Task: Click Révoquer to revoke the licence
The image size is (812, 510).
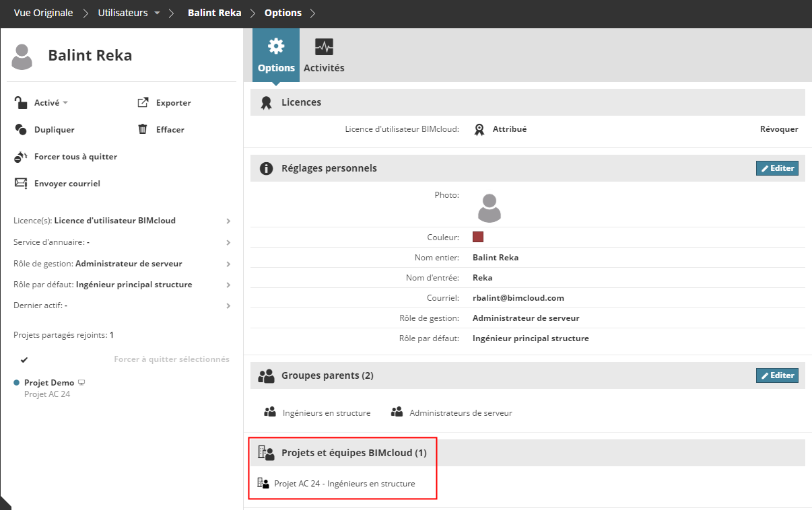Action: [779, 129]
